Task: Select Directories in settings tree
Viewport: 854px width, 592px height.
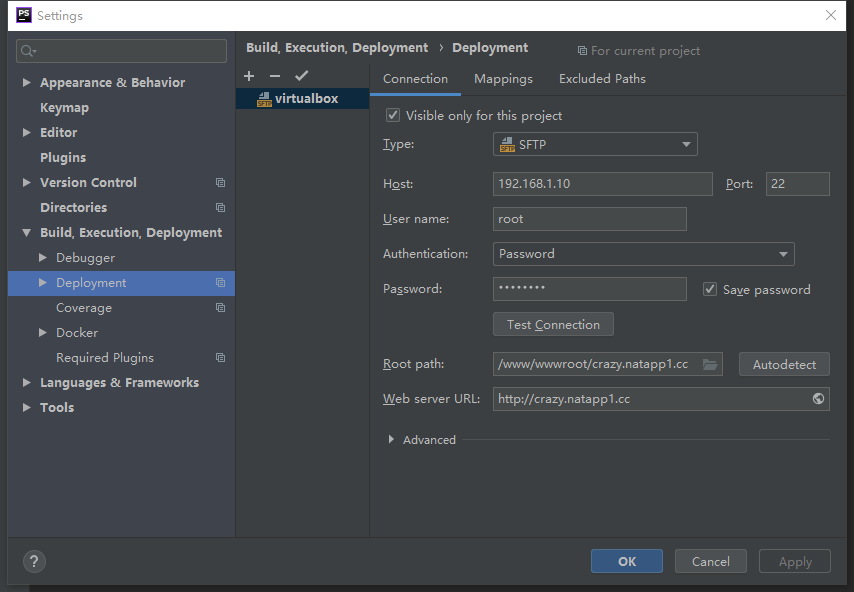Action: [x=74, y=207]
